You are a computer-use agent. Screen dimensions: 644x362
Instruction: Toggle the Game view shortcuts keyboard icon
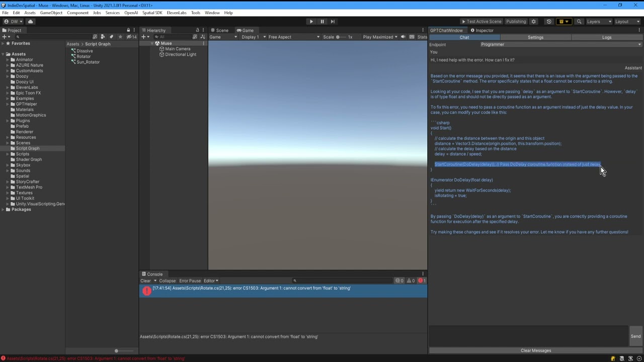[412, 37]
